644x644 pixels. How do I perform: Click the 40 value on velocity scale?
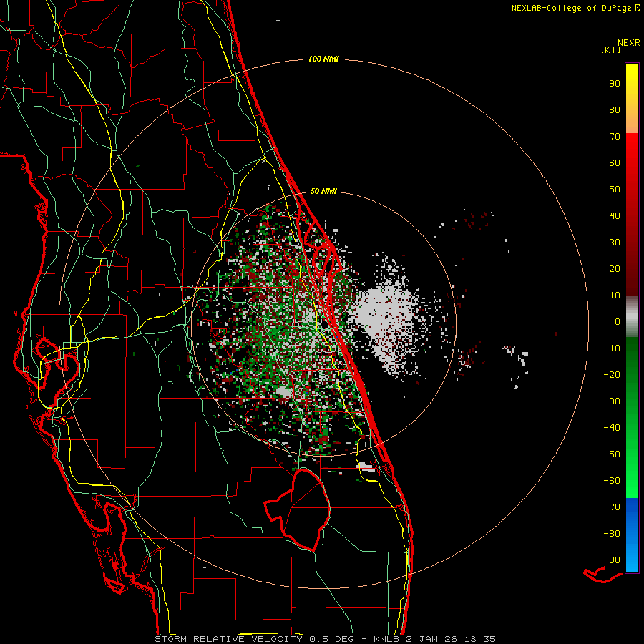pyautogui.click(x=615, y=215)
